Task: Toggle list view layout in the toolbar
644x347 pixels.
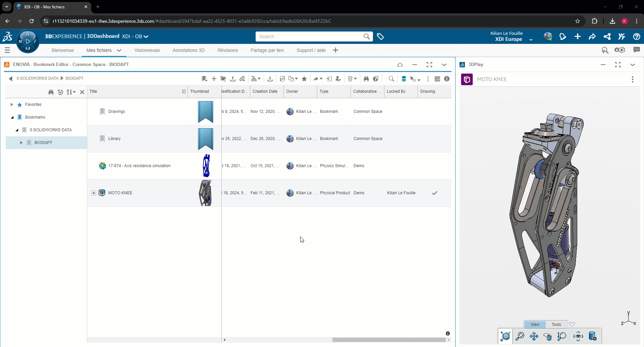Action: pos(437,79)
